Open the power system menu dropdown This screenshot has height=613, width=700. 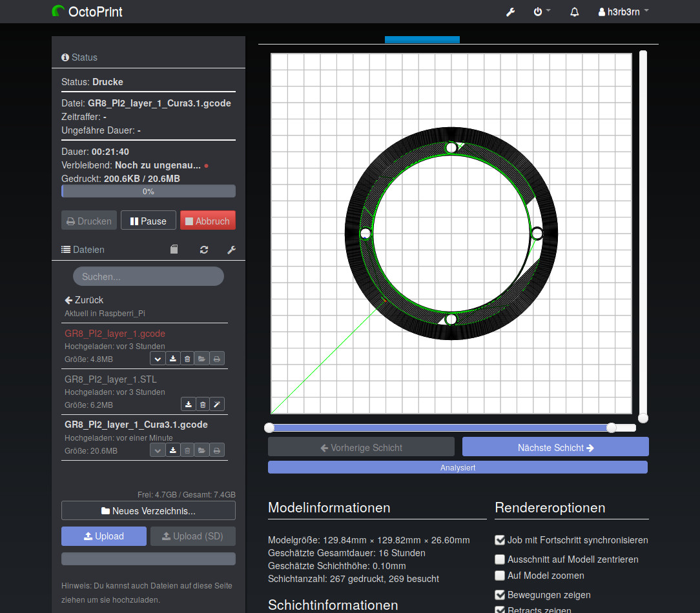(x=541, y=12)
